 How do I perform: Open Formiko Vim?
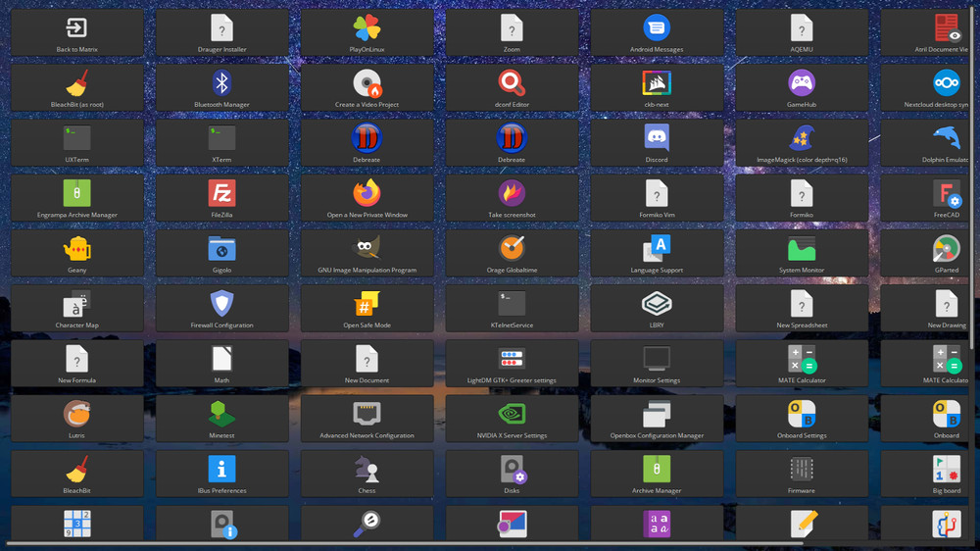(x=657, y=198)
